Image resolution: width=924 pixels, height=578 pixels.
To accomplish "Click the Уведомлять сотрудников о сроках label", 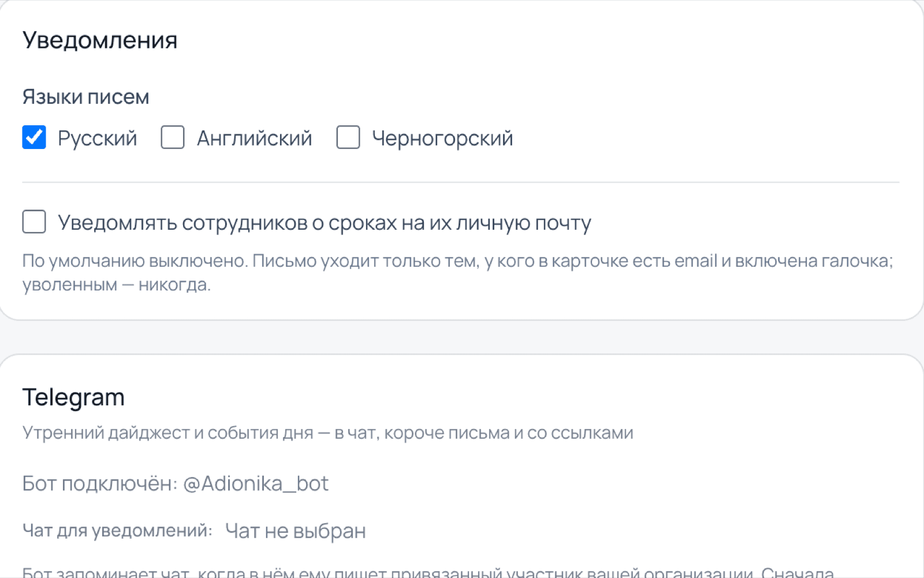I will 325,223.
